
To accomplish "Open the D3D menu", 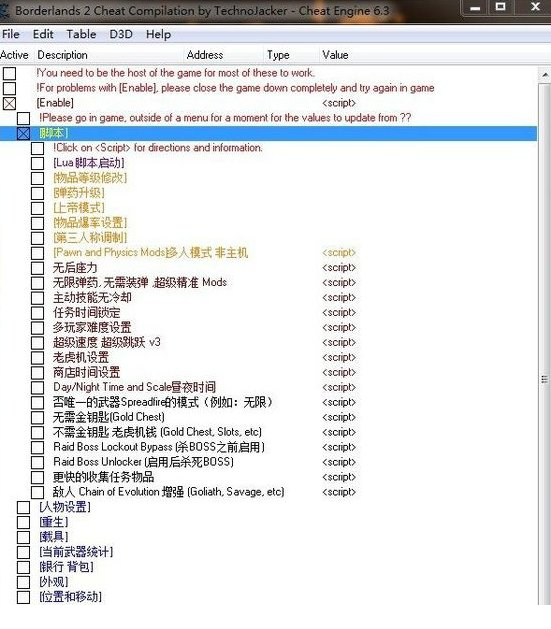I will (x=121, y=34).
